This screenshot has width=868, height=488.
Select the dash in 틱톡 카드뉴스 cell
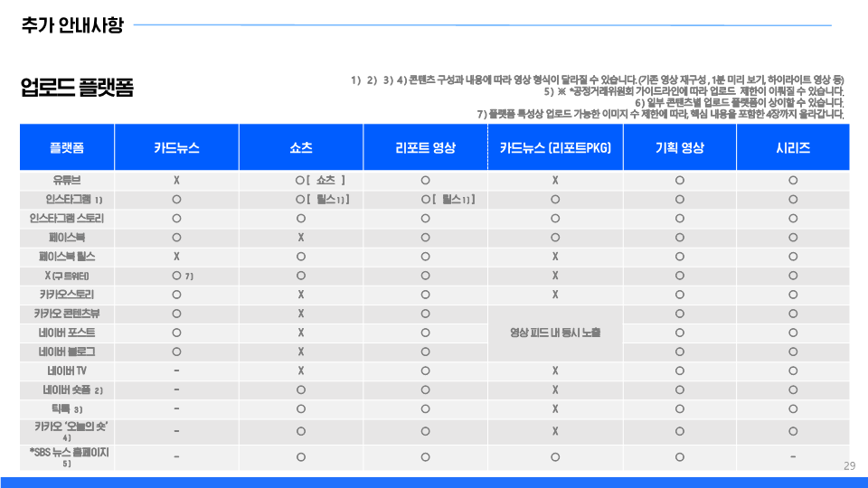(176, 408)
